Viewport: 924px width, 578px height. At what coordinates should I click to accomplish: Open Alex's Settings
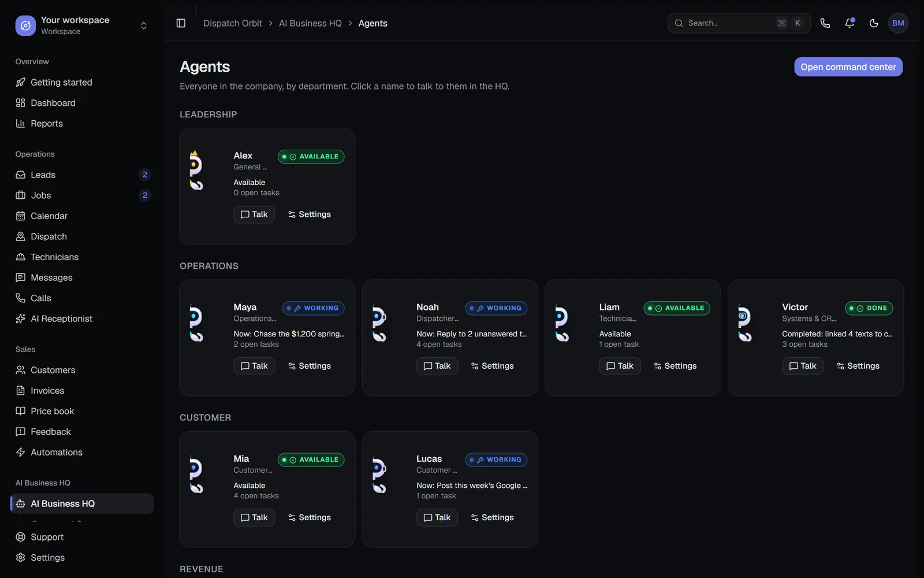[x=310, y=214]
